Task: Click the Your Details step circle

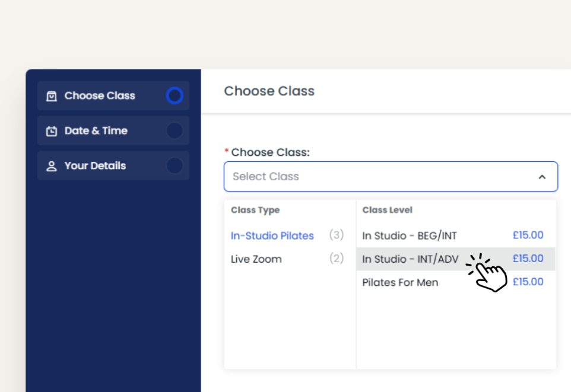Action: pos(175,165)
